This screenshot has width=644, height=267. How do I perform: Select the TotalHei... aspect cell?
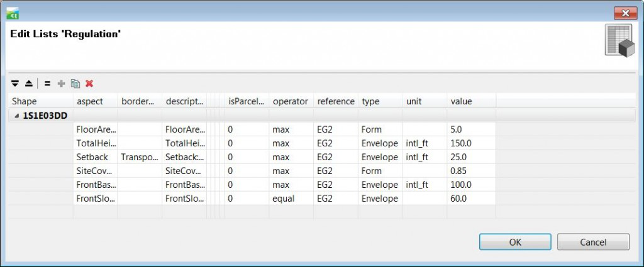96,143
